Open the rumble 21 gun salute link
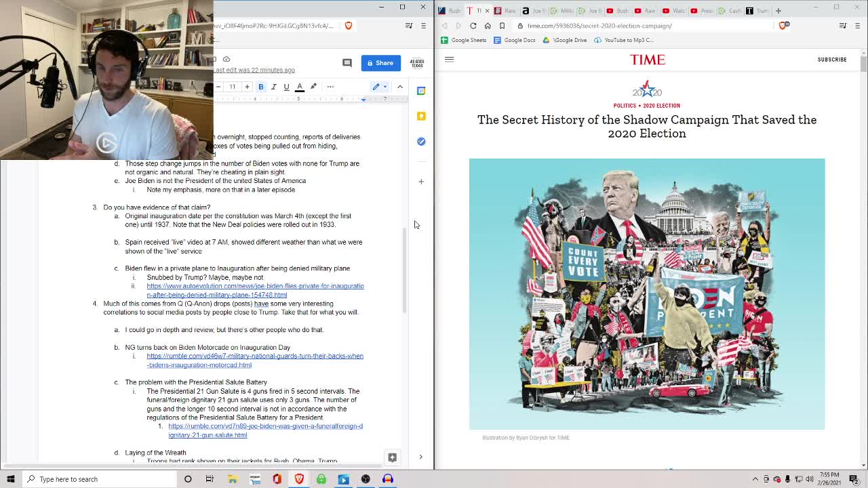Viewport: 868px width, 488px height. [x=265, y=430]
